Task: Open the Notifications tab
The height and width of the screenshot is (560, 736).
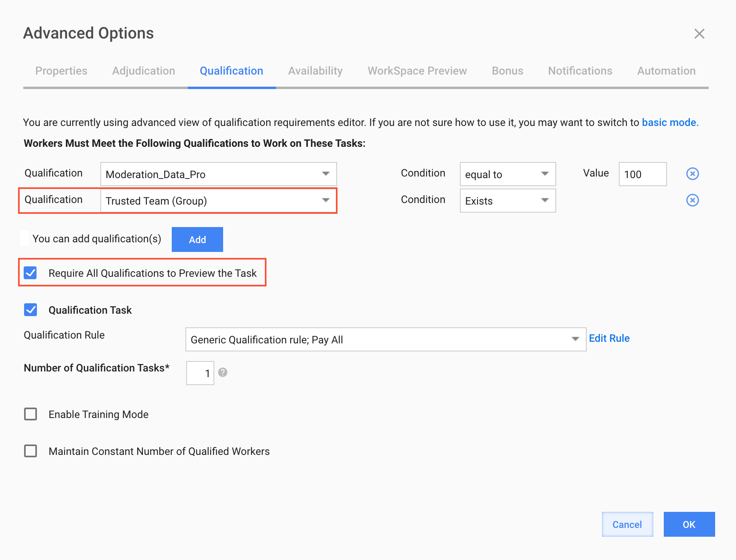Action: tap(580, 71)
